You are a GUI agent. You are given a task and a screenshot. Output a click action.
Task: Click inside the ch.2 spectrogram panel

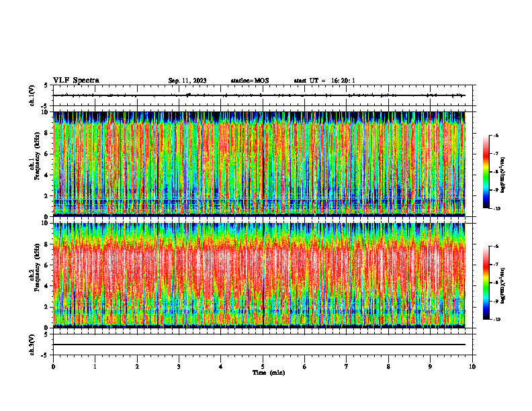259,275
